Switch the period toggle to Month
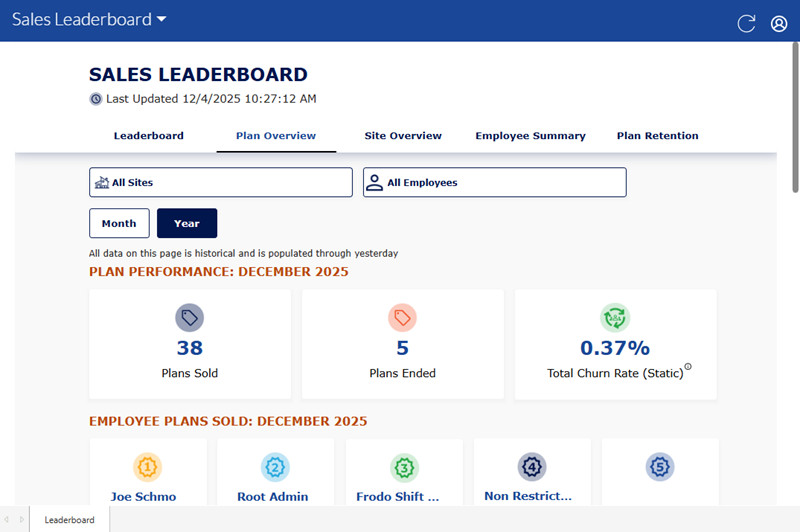 click(119, 223)
